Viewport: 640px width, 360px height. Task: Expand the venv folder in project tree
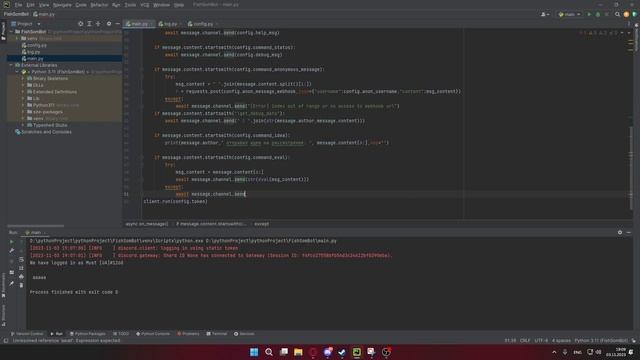[17, 38]
